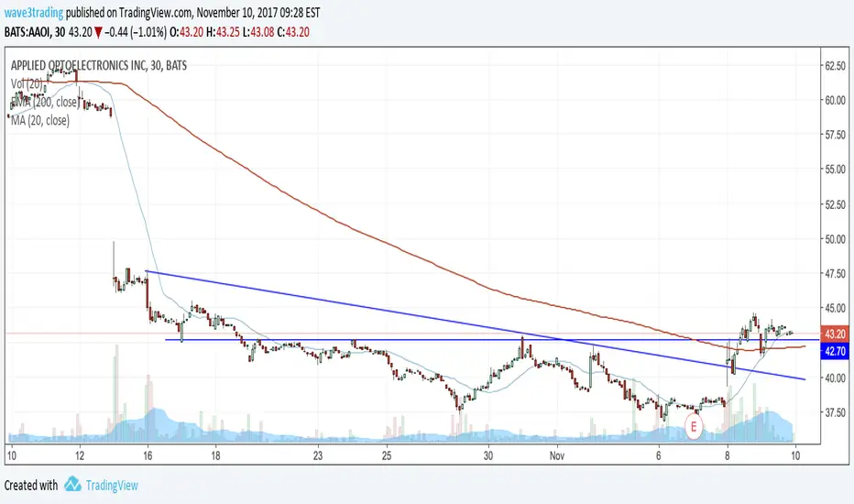
Task: Click the high value H:43.25 in header
Action: (223, 32)
